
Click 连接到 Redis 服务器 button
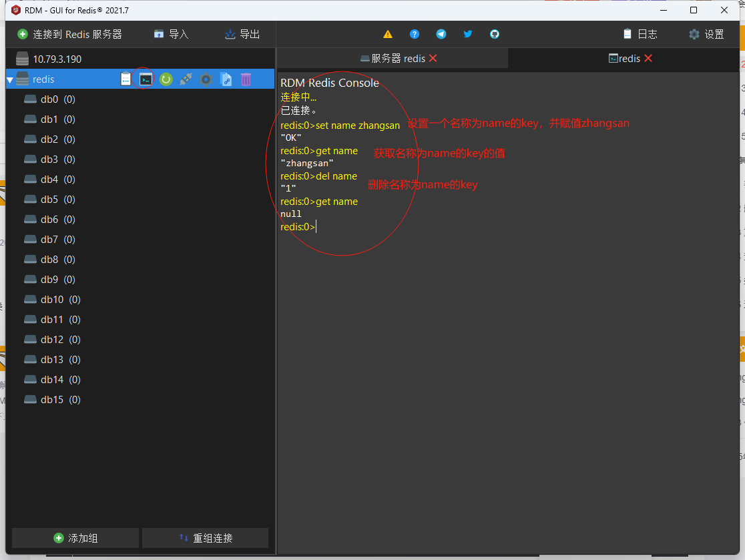tap(70, 34)
